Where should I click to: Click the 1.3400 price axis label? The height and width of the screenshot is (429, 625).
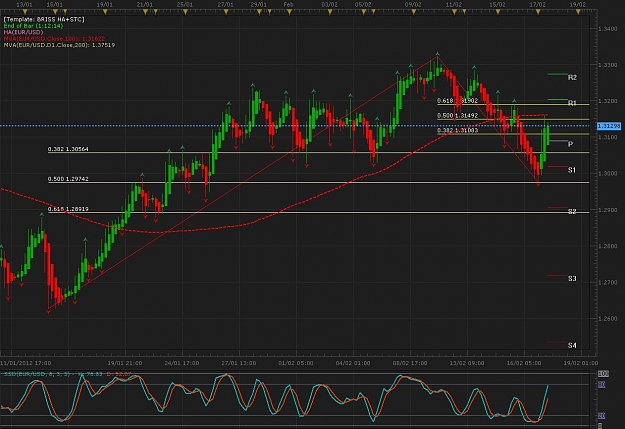tap(608, 29)
